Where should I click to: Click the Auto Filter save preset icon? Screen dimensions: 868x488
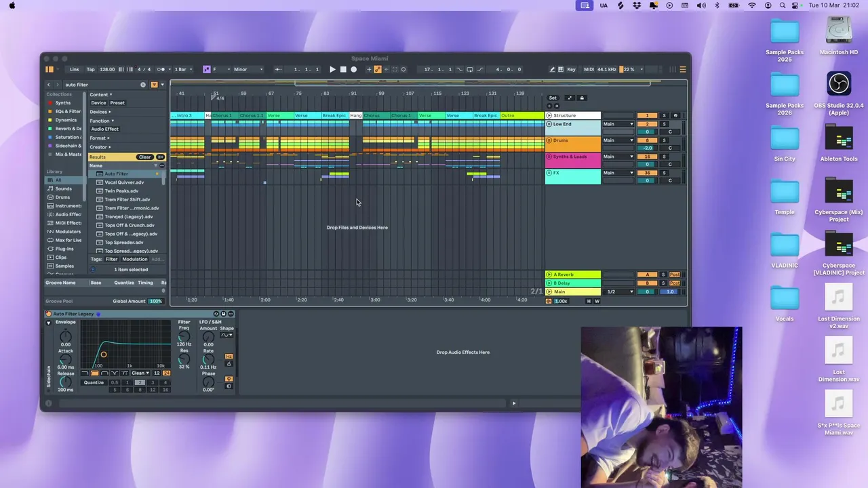[224, 314]
